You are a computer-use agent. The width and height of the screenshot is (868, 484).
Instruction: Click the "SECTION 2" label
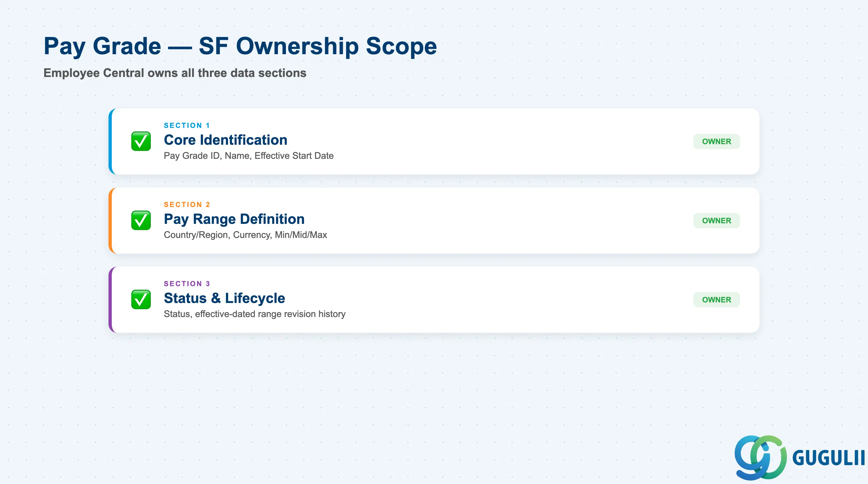pyautogui.click(x=187, y=204)
